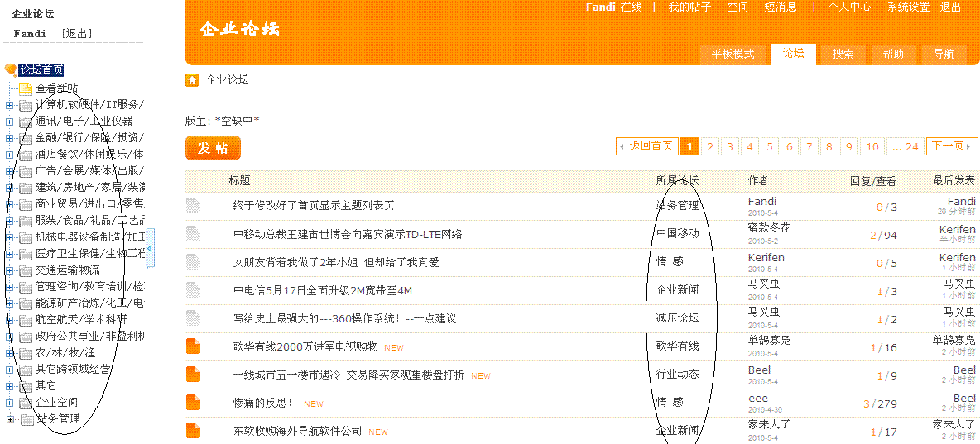Click the sidebar collapse arrow handle
The image size is (980, 444).
[x=149, y=248]
